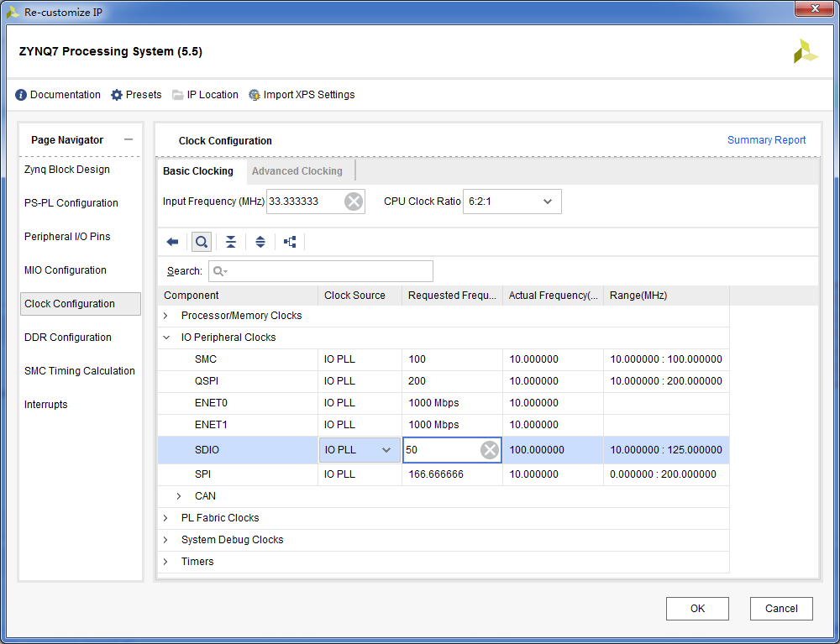The image size is (840, 644).
Task: Select Clock Configuration page
Action: [81, 304]
